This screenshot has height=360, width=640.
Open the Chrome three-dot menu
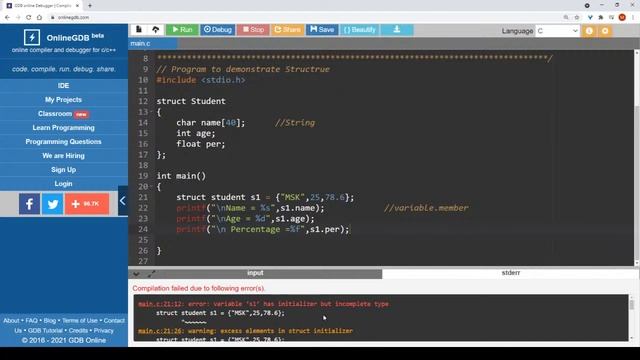633,17
